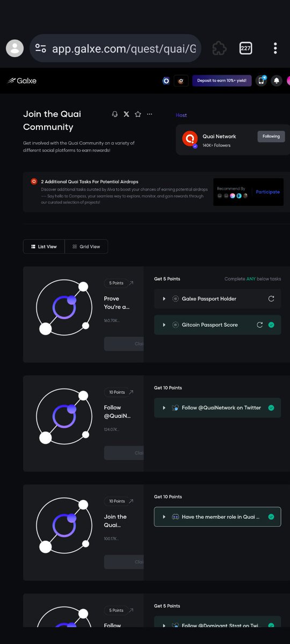This screenshot has width=290, height=644.
Task: Refresh the Gitcoin Passport Score task
Action: [260, 325]
